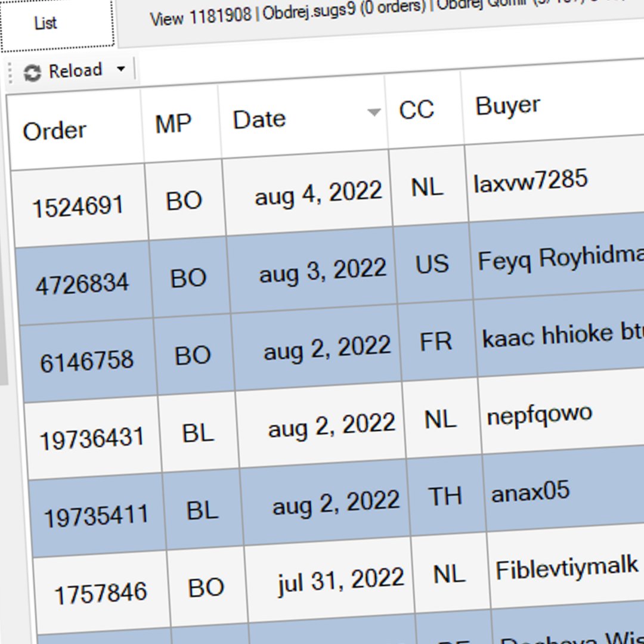Viewport: 644px width, 644px height.
Task: Sort by the Buyer column header
Action: point(507,106)
